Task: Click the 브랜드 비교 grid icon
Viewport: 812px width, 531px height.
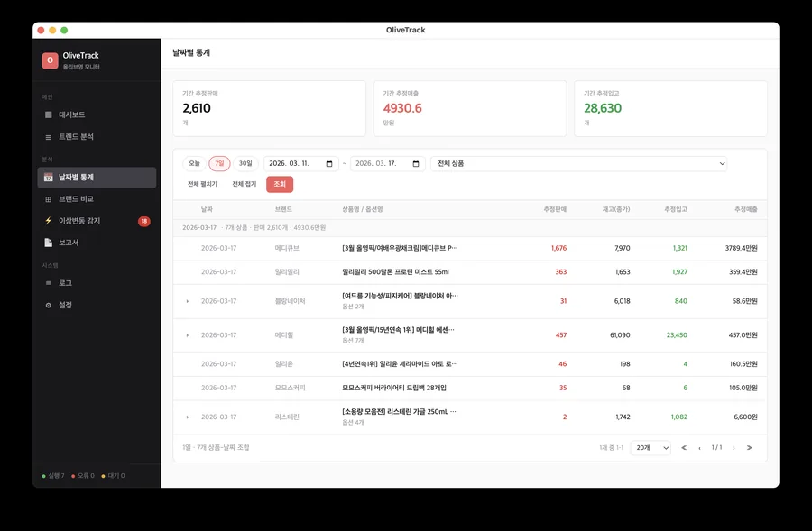Action: click(x=49, y=199)
